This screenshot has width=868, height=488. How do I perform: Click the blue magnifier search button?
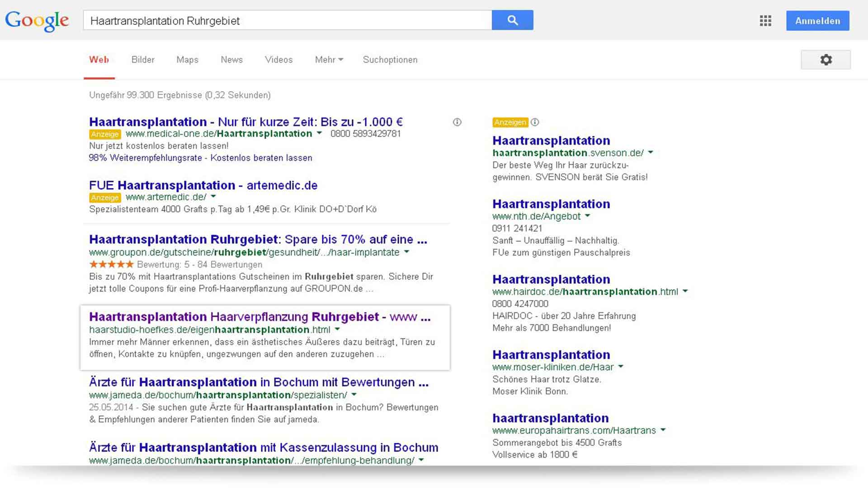point(513,20)
